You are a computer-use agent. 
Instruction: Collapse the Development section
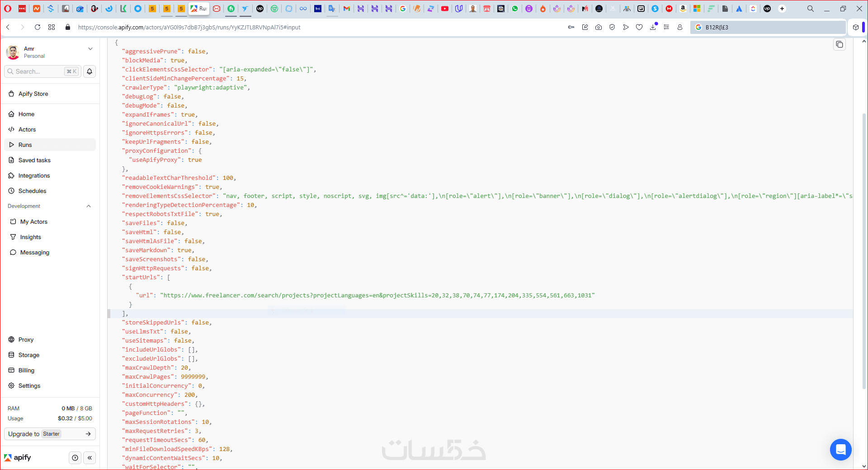point(89,206)
